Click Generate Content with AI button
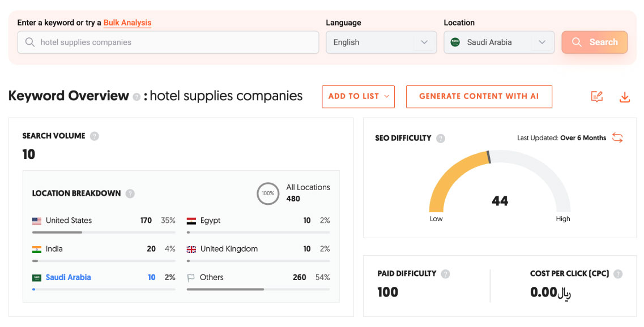This screenshot has height=327, width=644. pos(479,97)
